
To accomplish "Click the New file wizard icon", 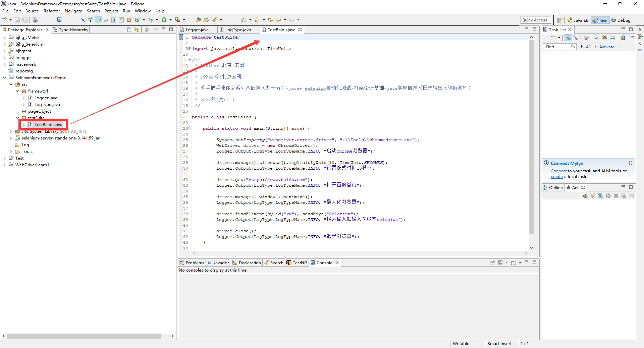I will pyautogui.click(x=4, y=20).
